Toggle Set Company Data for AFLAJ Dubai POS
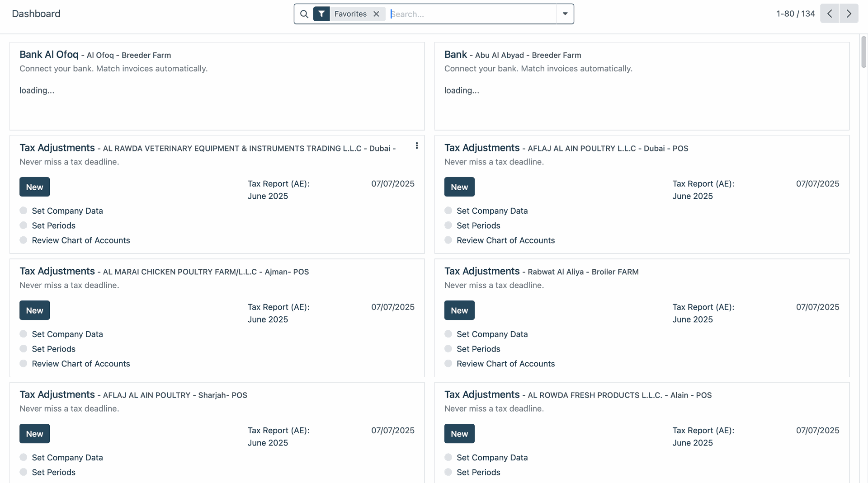The image size is (868, 483). [x=448, y=211]
